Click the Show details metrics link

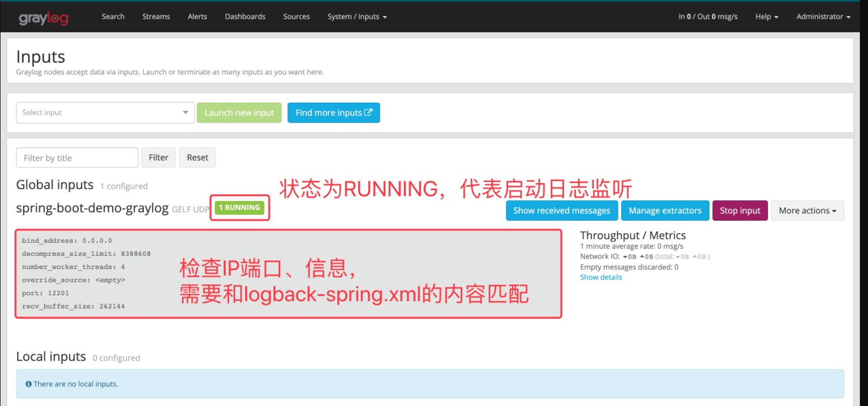601,278
